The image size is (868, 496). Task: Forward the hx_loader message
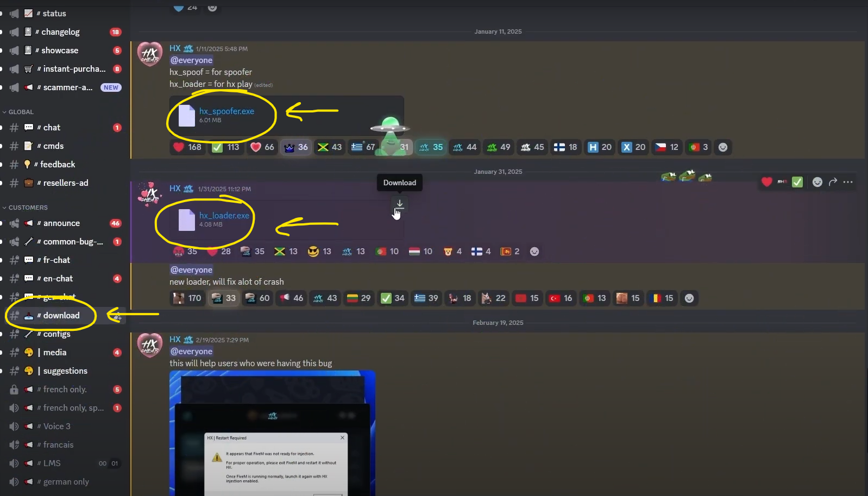(833, 182)
